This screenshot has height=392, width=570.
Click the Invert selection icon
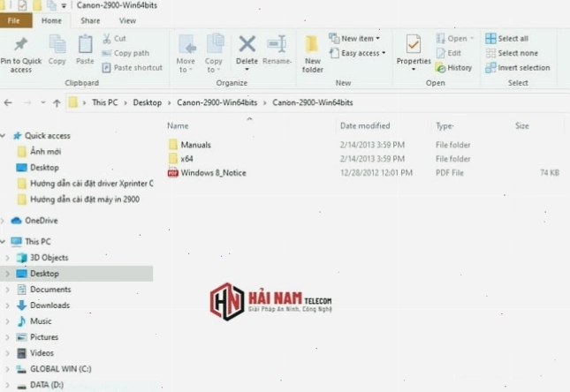(x=490, y=68)
